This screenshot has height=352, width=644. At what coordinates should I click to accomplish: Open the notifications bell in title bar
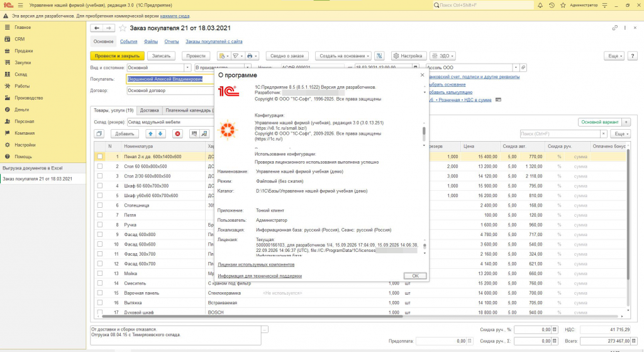[x=540, y=5]
